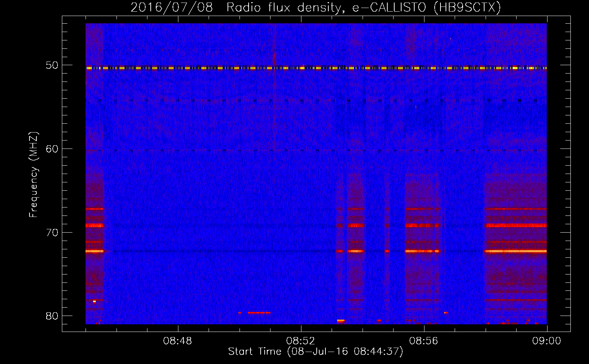Screen dimensions: 589x364
Task: Select the '08:56' time axis label
Action: point(424,341)
